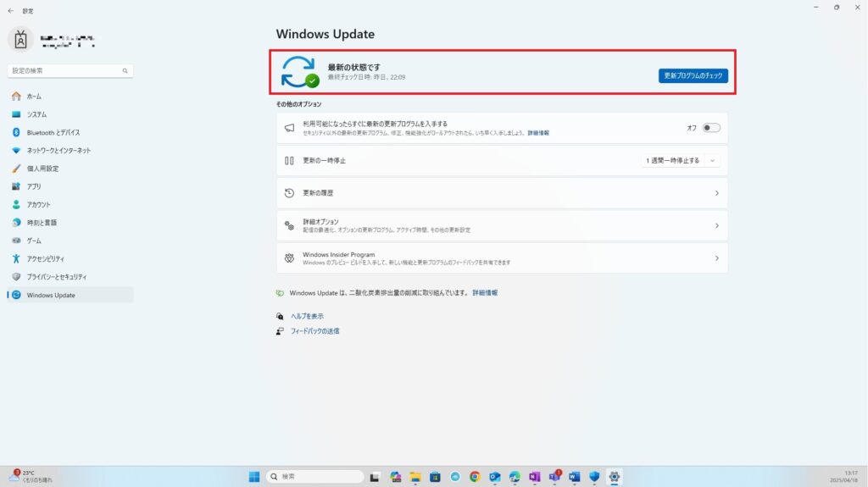Open Microsoft Teams from the taskbar
868x487 pixels.
click(554, 477)
